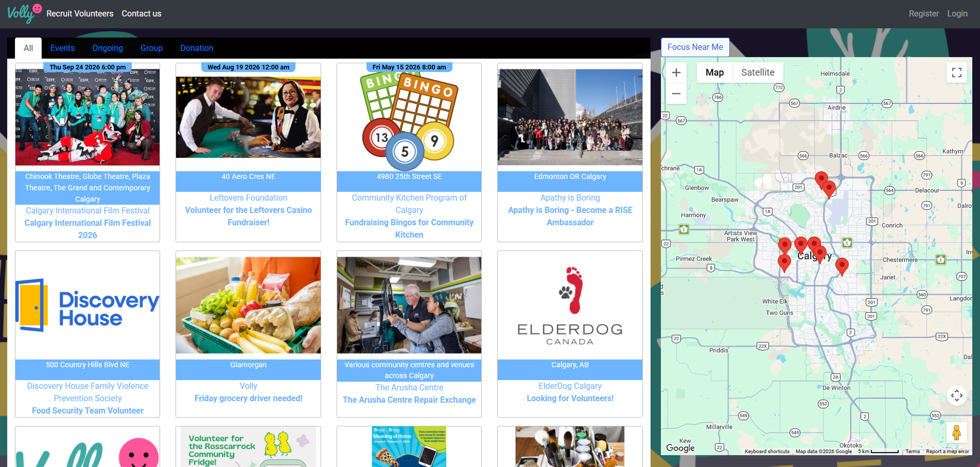The width and height of the screenshot is (980, 467).
Task: Select the northernmost red map pin below Balzac
Action: pos(821,180)
